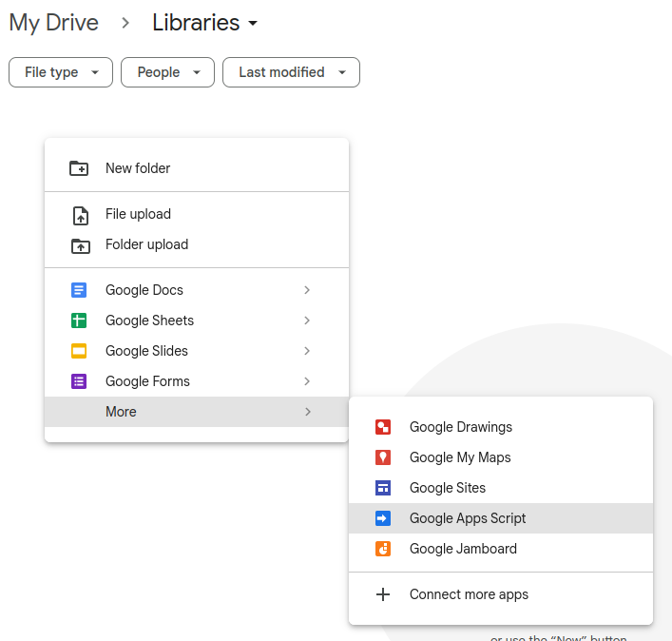Viewport: 672px width, 641px height.
Task: Click the Libraries breadcrumb title
Action: [x=196, y=23]
